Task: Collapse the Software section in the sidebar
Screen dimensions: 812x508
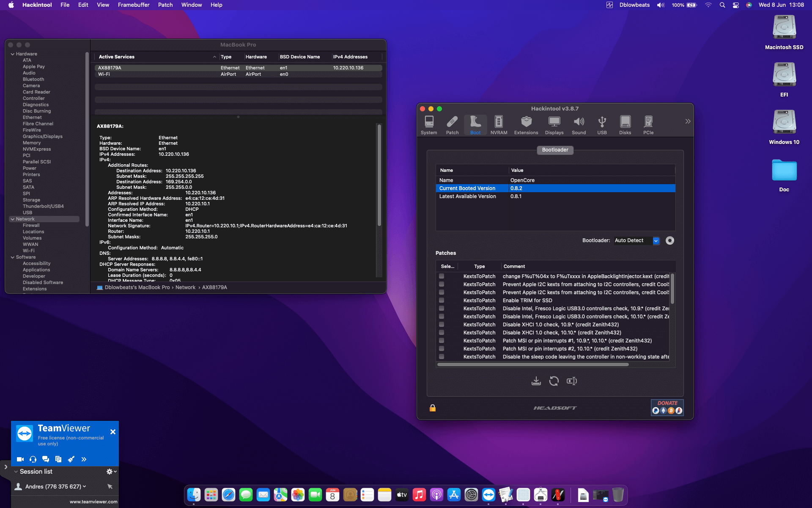Action: 11,257
